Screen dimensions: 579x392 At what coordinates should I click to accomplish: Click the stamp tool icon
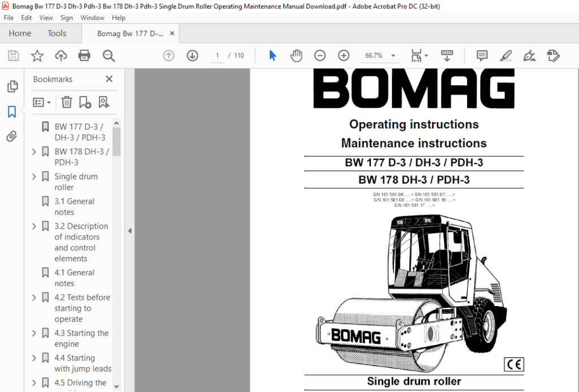(x=553, y=56)
